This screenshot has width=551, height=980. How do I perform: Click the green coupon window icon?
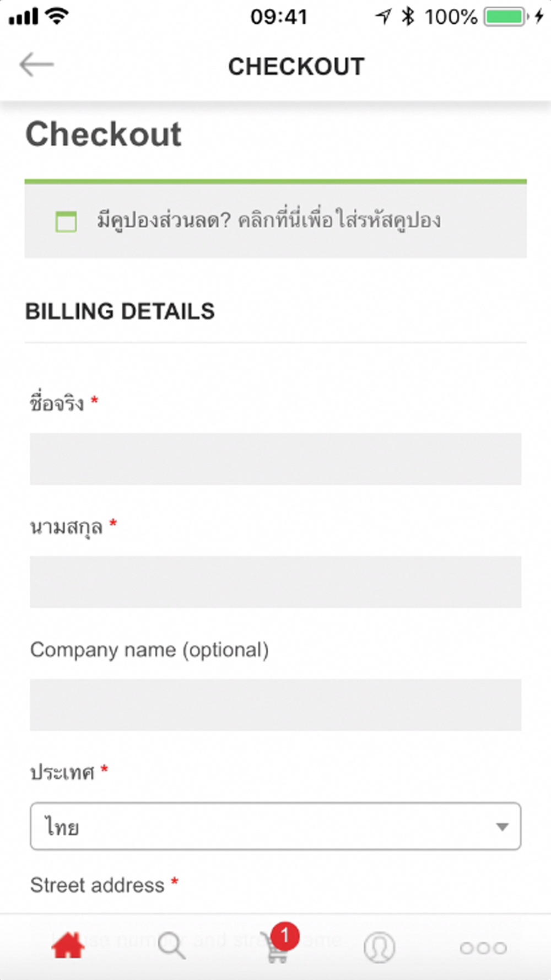66,222
